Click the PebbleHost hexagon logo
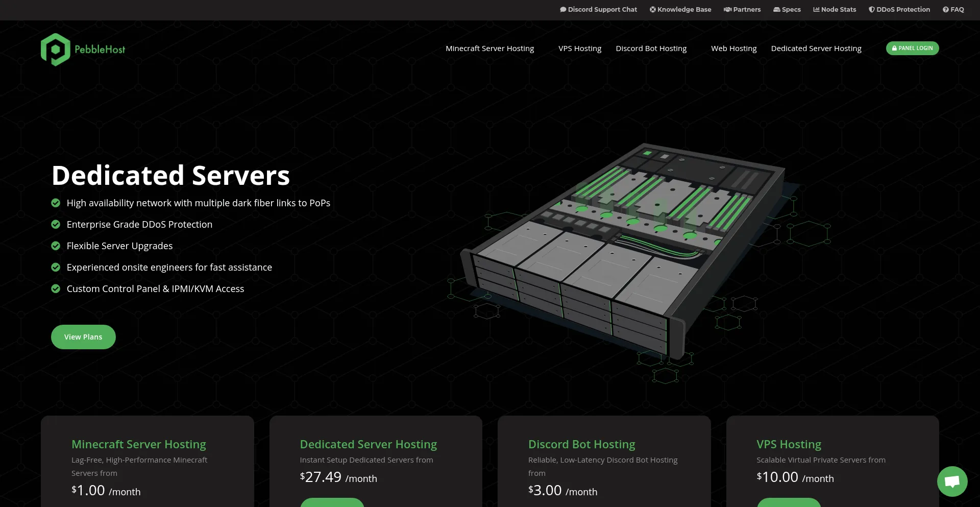Image resolution: width=980 pixels, height=507 pixels. (56, 50)
